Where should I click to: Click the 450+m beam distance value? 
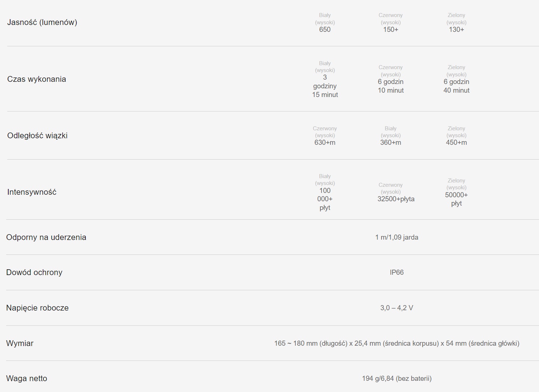pyautogui.click(x=456, y=143)
